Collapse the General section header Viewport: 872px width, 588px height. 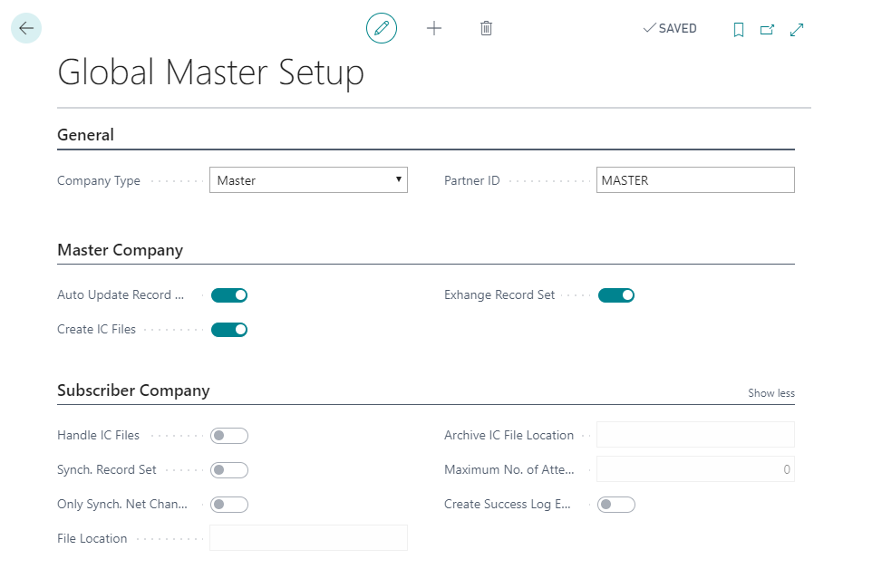tap(85, 135)
